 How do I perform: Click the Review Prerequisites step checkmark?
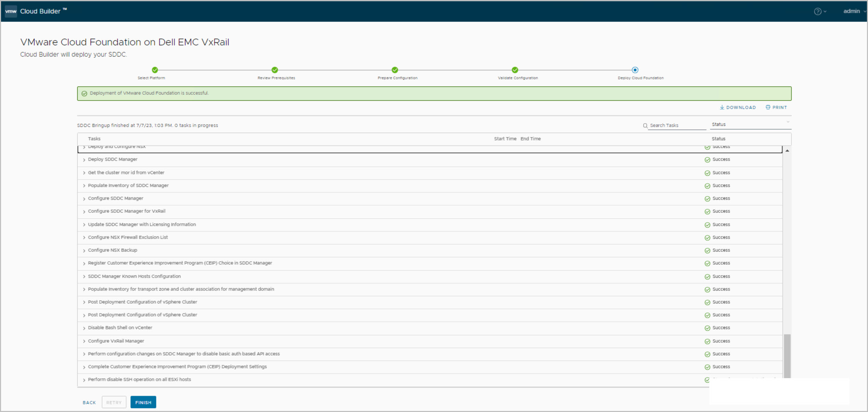tap(275, 70)
